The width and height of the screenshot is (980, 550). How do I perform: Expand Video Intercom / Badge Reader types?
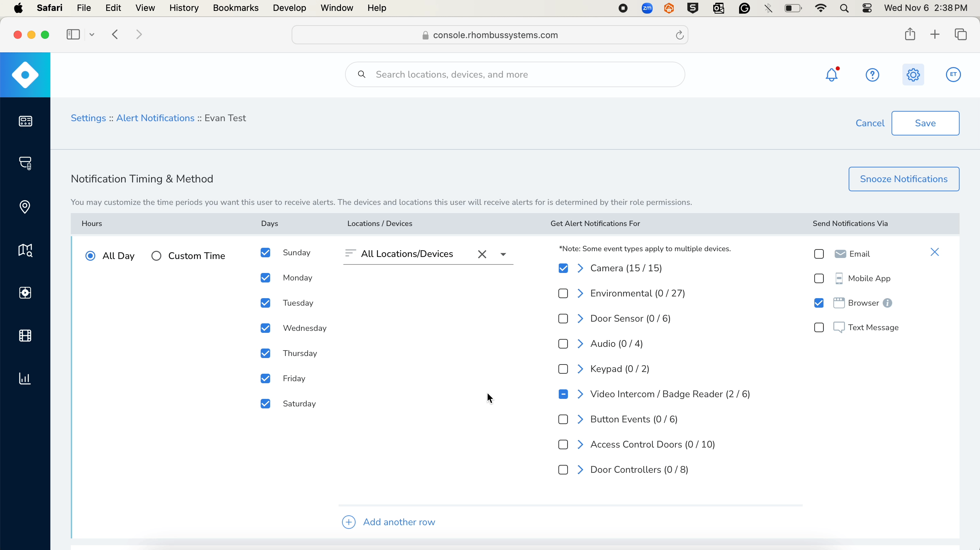pos(580,394)
